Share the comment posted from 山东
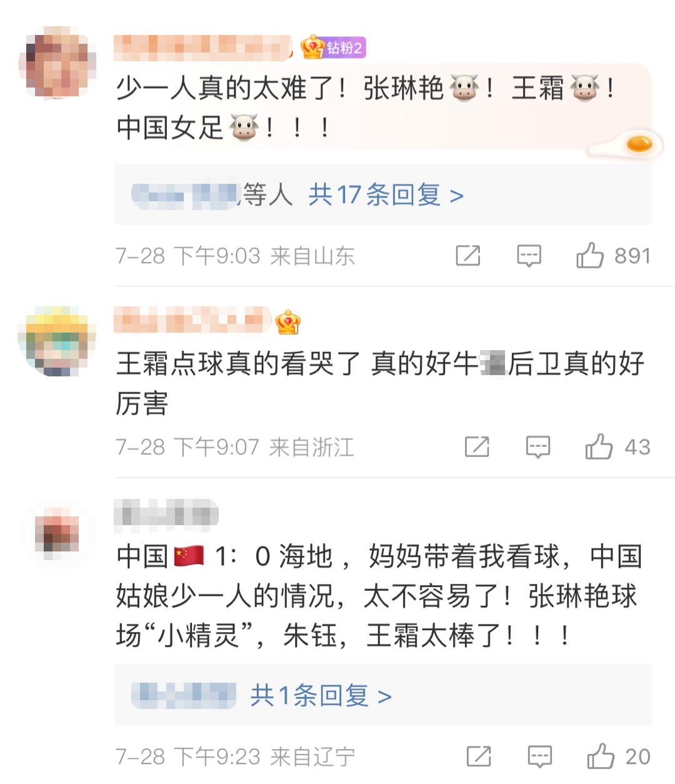Viewport: 675px width, 784px height. [x=467, y=256]
